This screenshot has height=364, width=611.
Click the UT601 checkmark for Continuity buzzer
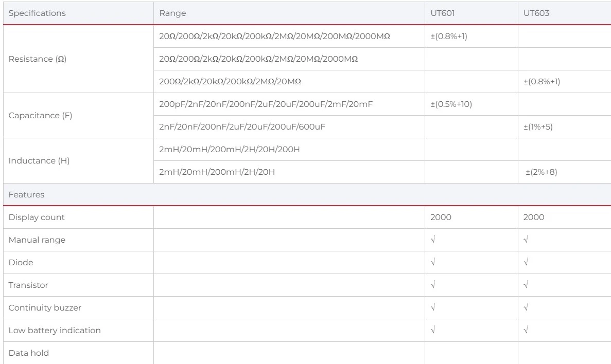pos(432,308)
